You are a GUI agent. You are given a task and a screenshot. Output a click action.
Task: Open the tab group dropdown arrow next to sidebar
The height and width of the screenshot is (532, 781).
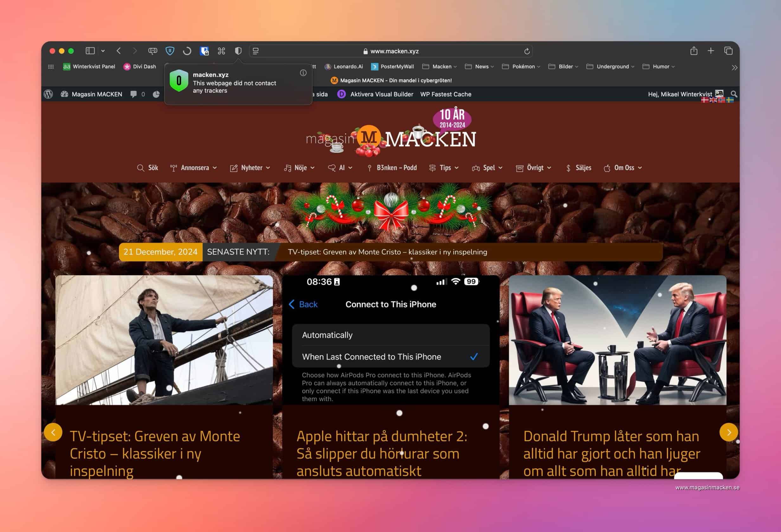tap(103, 51)
